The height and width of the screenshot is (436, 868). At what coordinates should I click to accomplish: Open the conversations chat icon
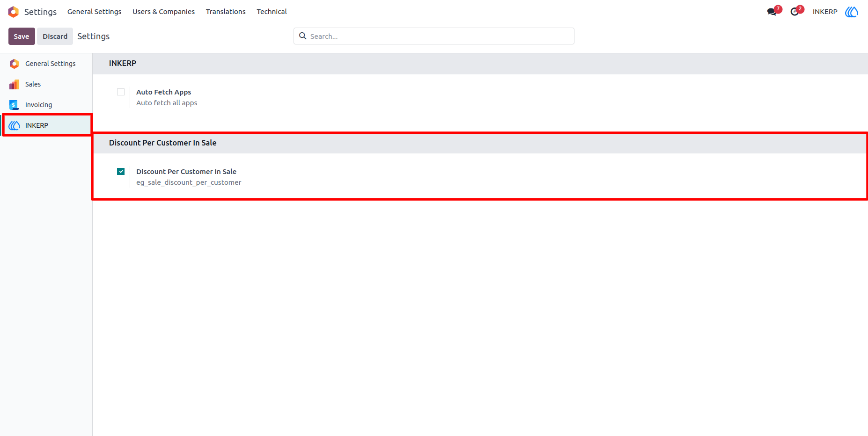click(772, 12)
